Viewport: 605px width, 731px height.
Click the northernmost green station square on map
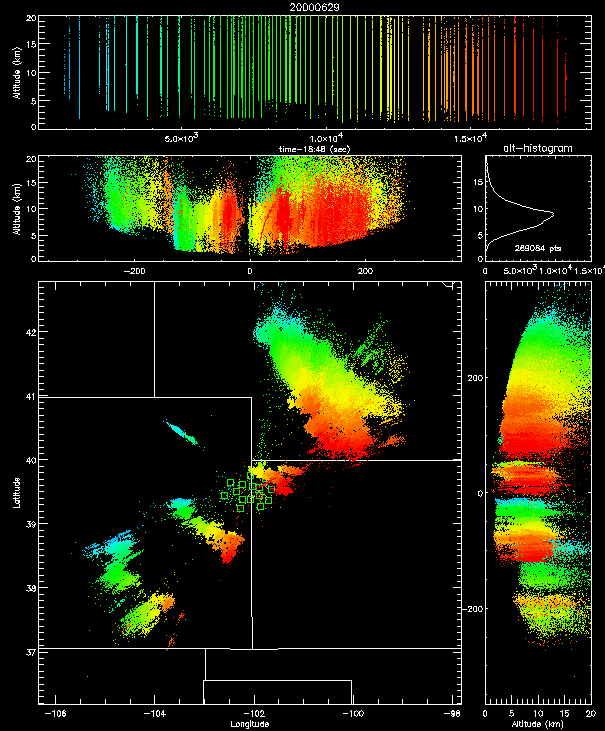(250, 475)
